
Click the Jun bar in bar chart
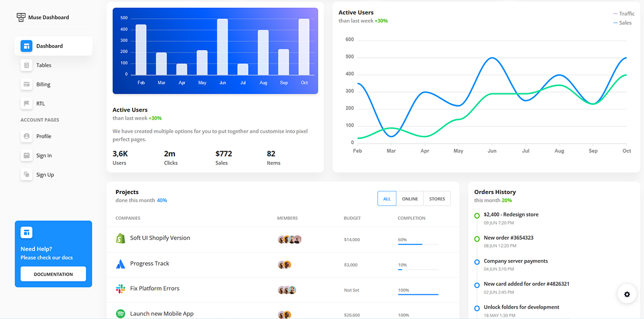(222, 47)
